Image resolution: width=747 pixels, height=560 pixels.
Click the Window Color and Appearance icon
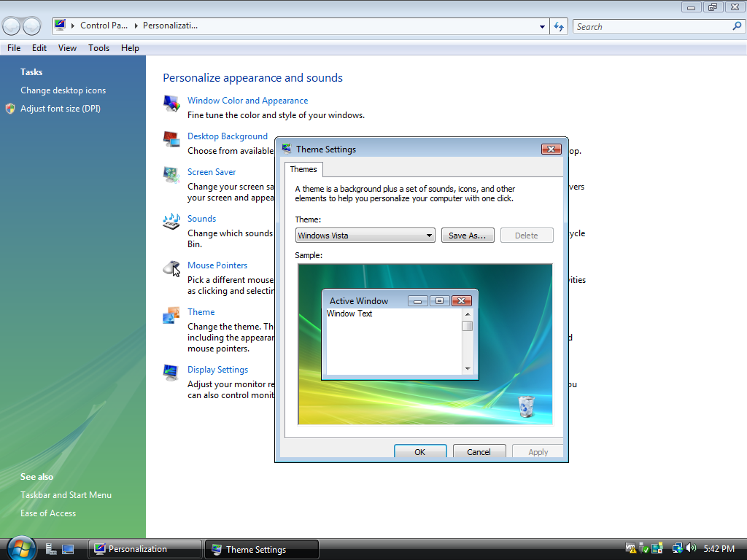[x=171, y=103]
